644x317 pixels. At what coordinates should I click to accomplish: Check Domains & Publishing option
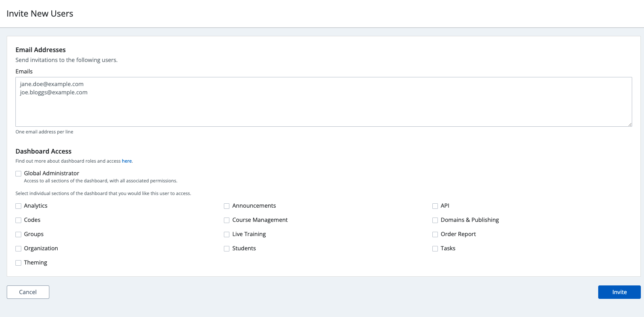pos(435,220)
